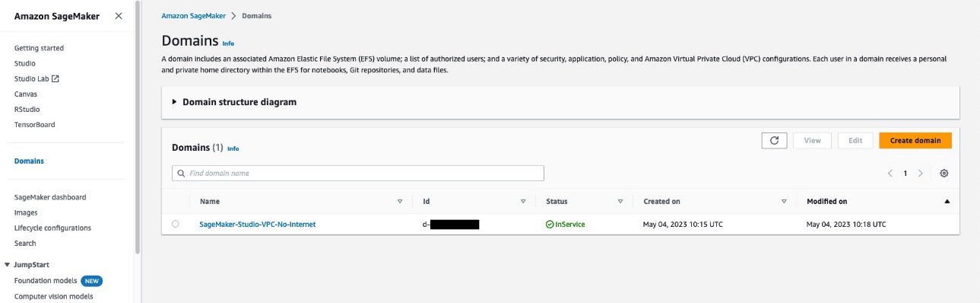Click the search magnifier icon in the domain filter
Image resolution: width=980 pixels, height=303 pixels.
pos(181,174)
